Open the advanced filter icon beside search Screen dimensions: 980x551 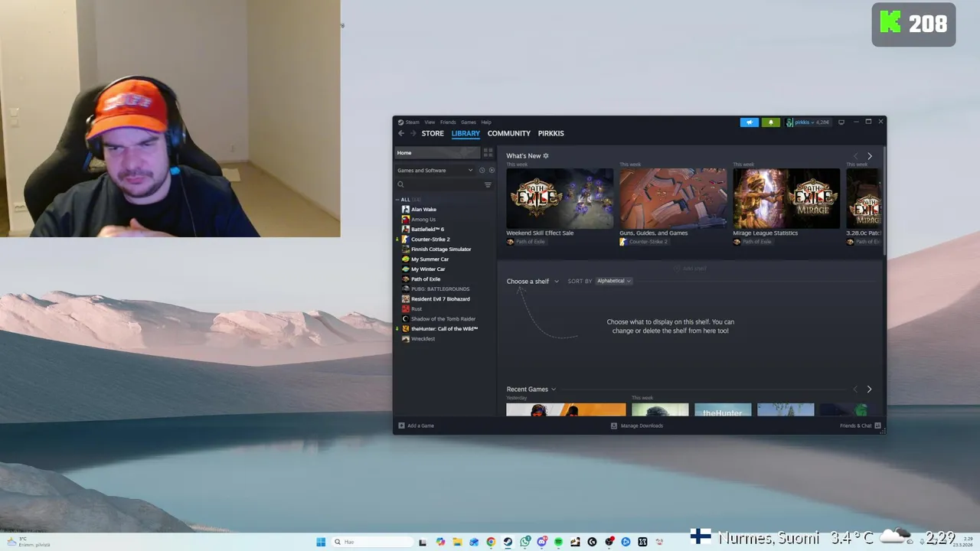(488, 184)
